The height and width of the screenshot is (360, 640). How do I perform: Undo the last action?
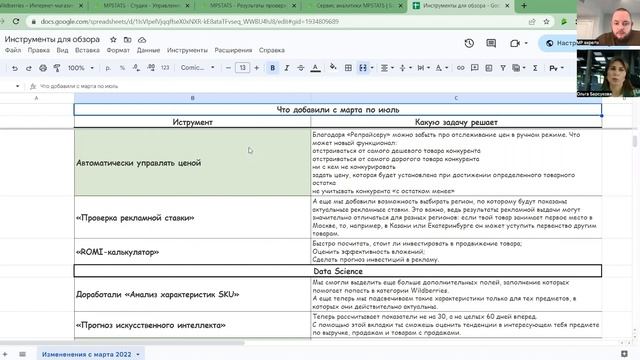coord(15,68)
